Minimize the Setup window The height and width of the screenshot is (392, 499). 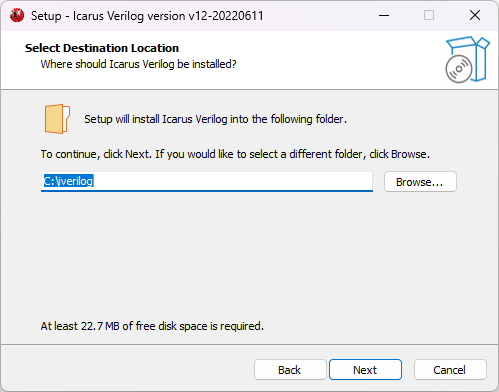(x=384, y=15)
